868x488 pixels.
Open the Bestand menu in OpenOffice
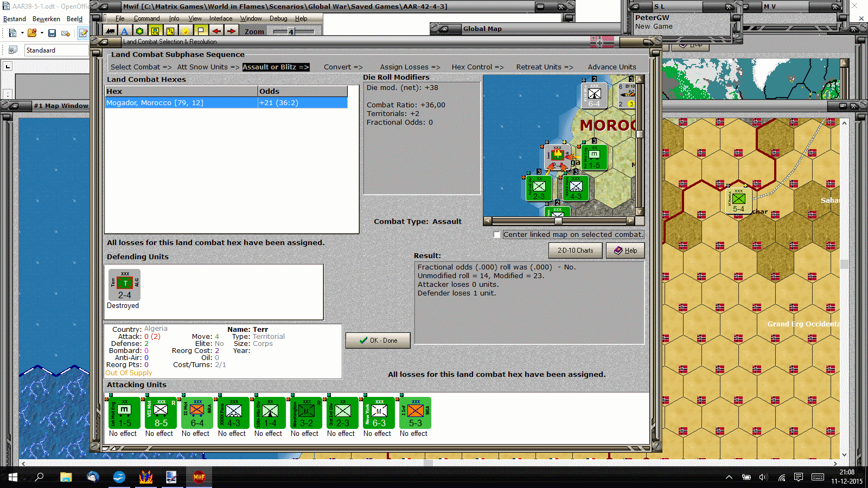click(x=15, y=19)
